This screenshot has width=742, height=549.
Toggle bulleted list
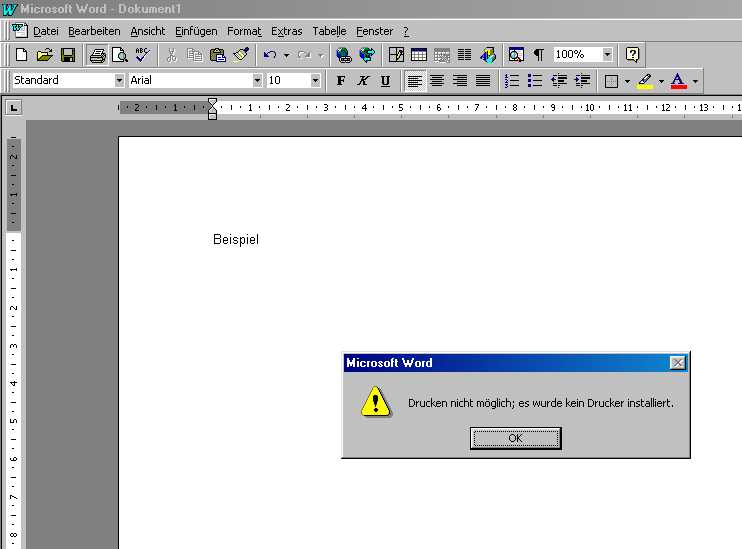tap(535, 81)
